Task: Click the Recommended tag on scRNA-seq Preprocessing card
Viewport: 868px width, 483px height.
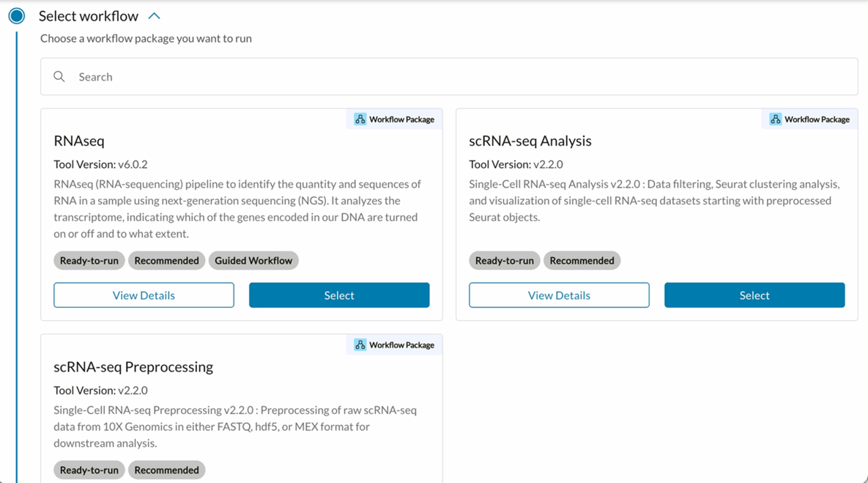Action: pos(166,470)
